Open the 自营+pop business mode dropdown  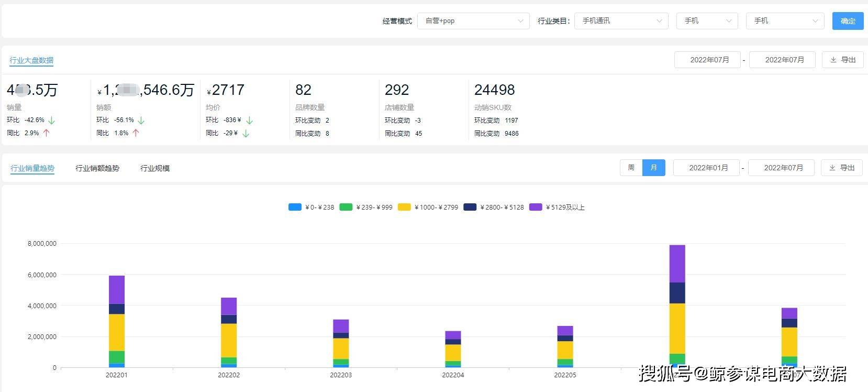point(473,21)
